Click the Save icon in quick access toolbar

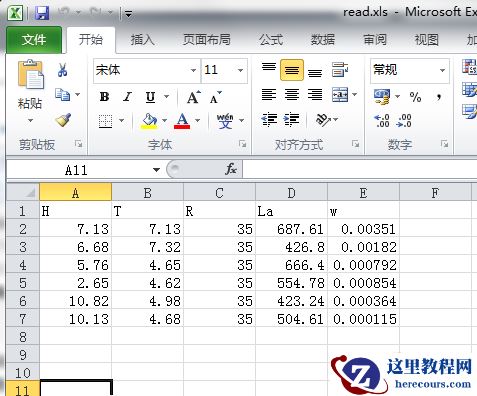[42, 13]
